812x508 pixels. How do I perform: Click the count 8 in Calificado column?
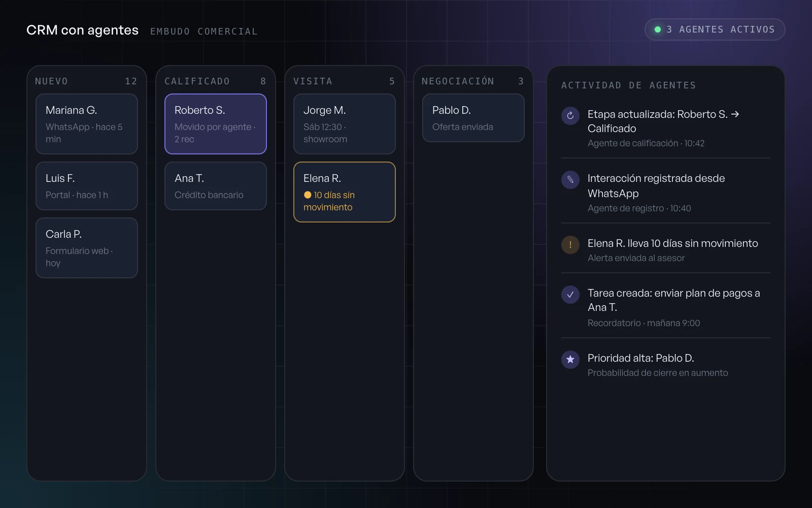click(x=263, y=81)
